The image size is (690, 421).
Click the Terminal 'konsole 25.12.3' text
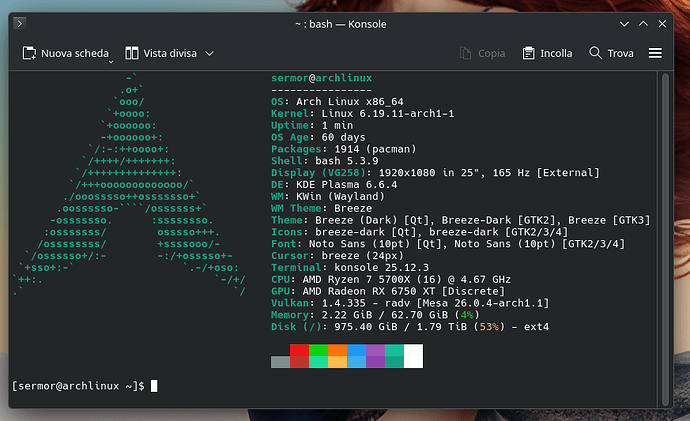click(x=381, y=267)
